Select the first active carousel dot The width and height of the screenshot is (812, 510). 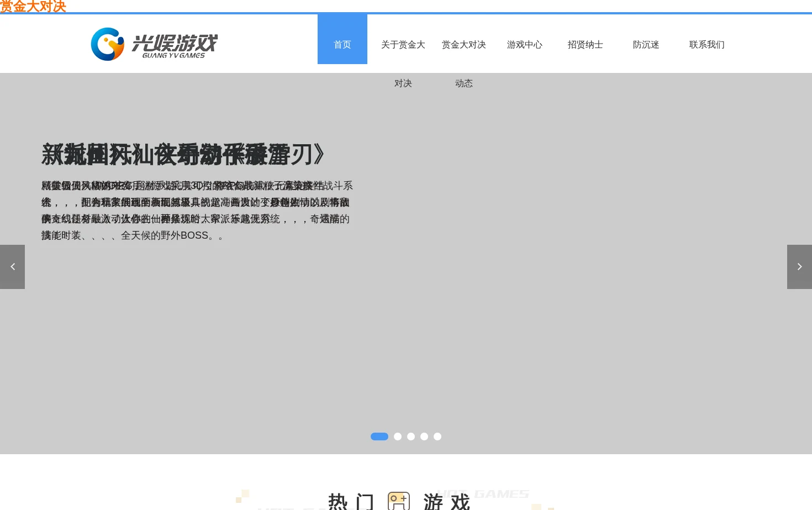379,437
